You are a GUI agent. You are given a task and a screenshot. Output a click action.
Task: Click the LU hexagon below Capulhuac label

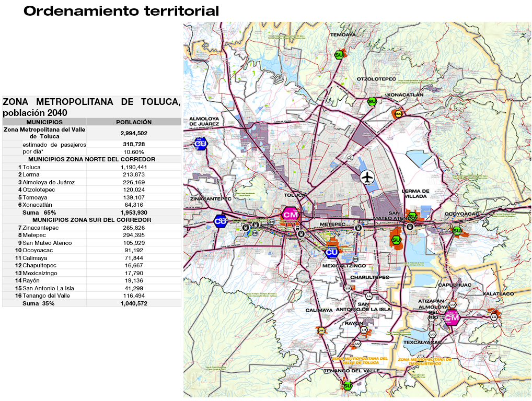pyautogui.click(x=453, y=305)
